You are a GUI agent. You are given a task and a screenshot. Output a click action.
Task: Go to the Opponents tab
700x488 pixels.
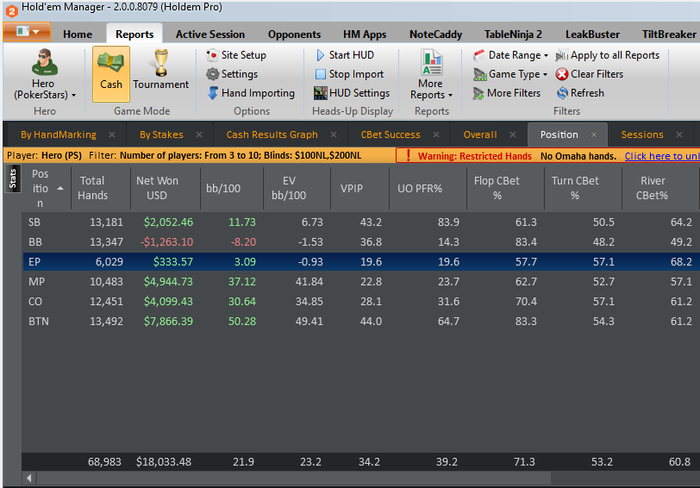point(294,34)
